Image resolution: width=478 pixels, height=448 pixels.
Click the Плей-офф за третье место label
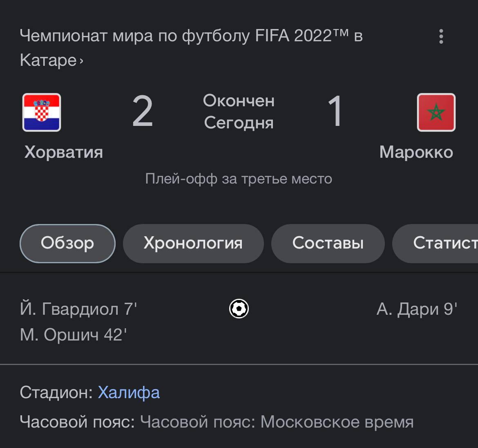[239, 179]
